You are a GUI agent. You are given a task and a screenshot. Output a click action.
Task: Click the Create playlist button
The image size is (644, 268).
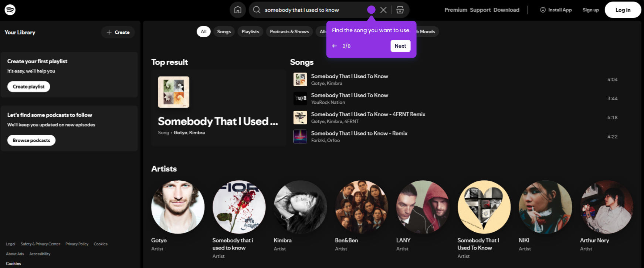point(29,87)
